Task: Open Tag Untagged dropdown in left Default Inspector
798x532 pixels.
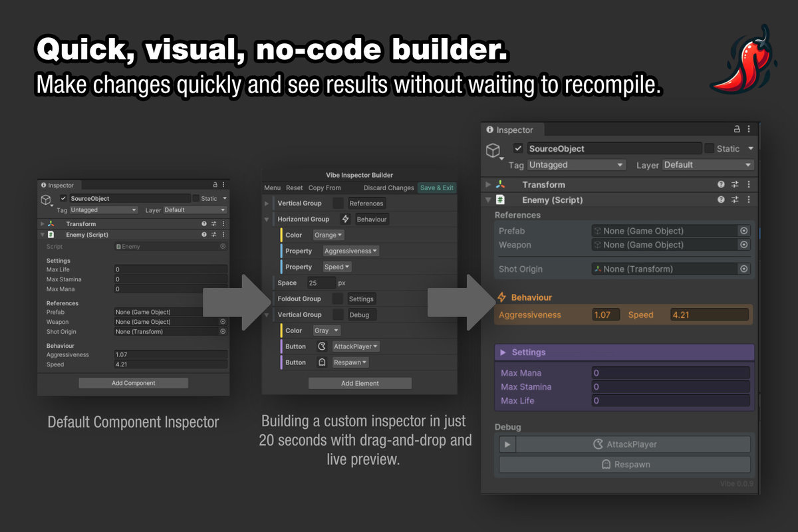Action: coord(104,210)
